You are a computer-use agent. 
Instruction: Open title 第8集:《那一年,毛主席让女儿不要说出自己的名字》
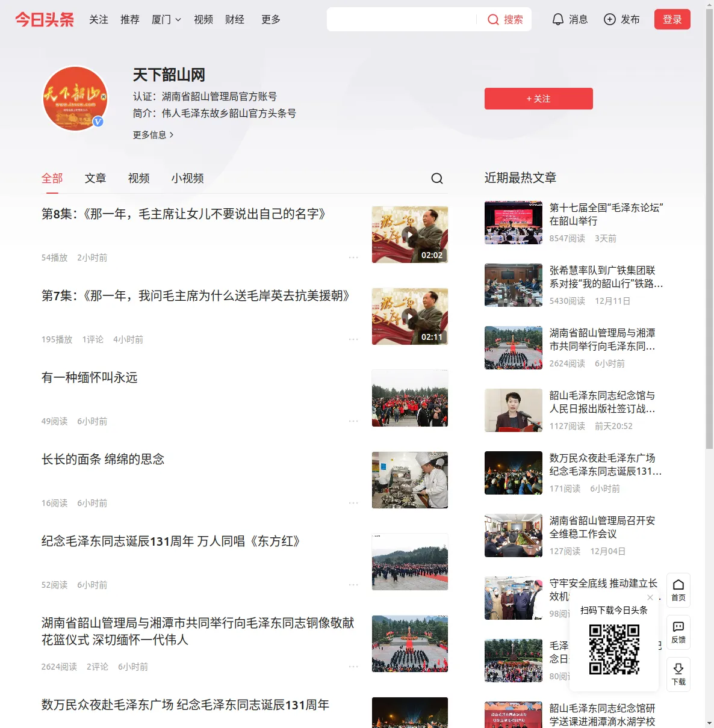[184, 214]
